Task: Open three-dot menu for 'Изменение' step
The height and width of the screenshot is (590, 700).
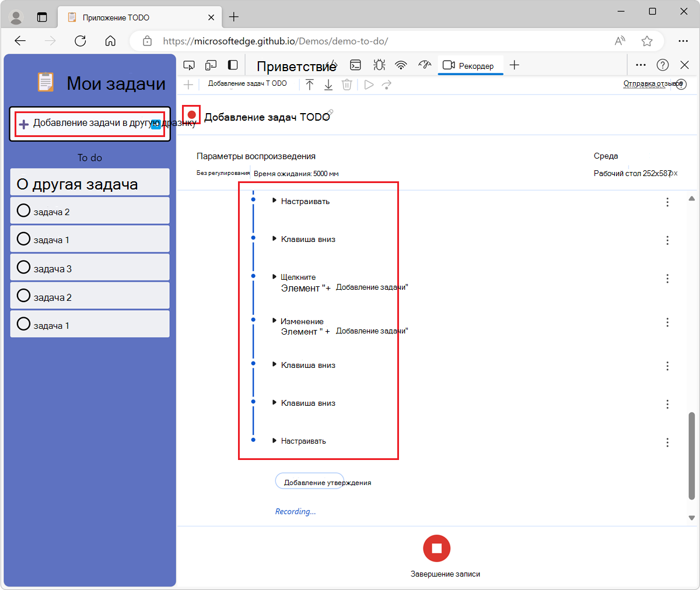Action: [667, 322]
